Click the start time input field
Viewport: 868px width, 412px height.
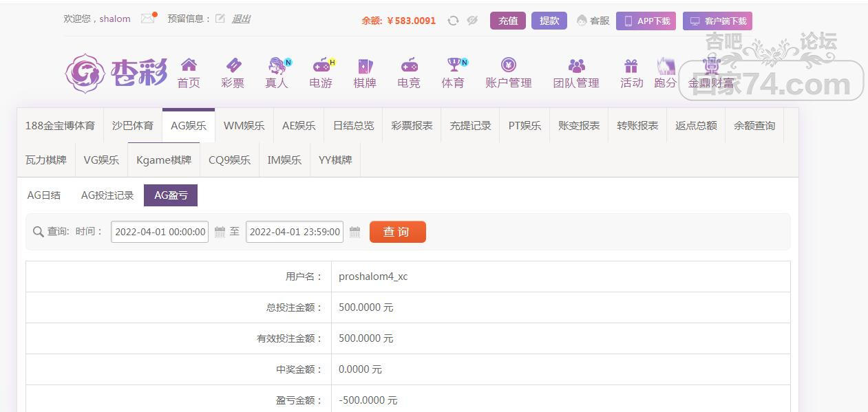coord(160,232)
